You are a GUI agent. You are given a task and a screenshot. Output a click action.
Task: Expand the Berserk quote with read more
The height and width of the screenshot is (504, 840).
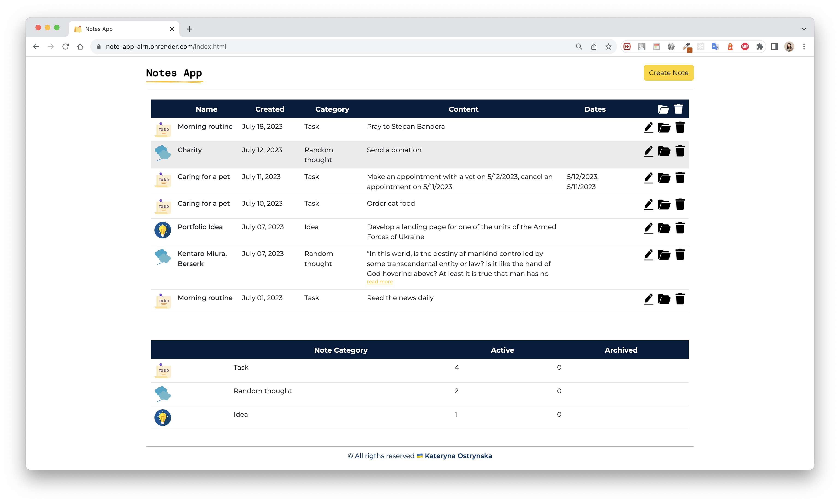(x=380, y=282)
